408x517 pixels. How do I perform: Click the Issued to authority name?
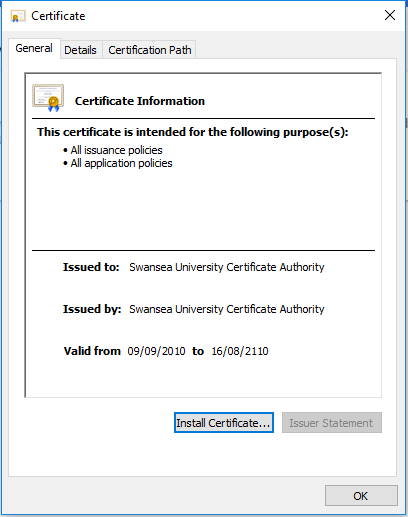[x=227, y=267]
